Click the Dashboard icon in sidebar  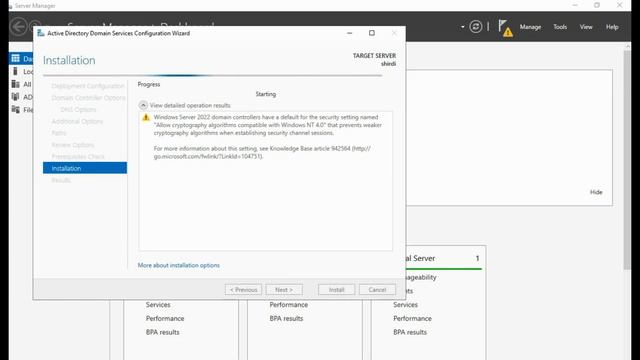(16, 58)
